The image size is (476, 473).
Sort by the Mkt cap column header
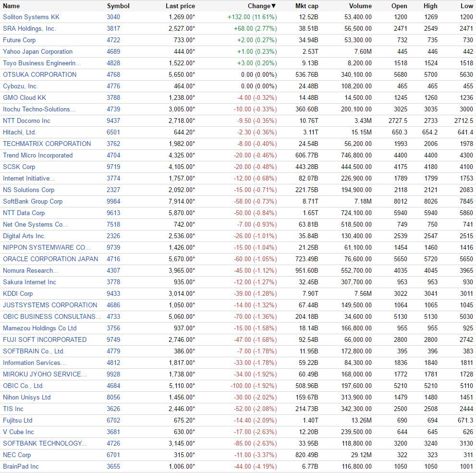pos(306,6)
